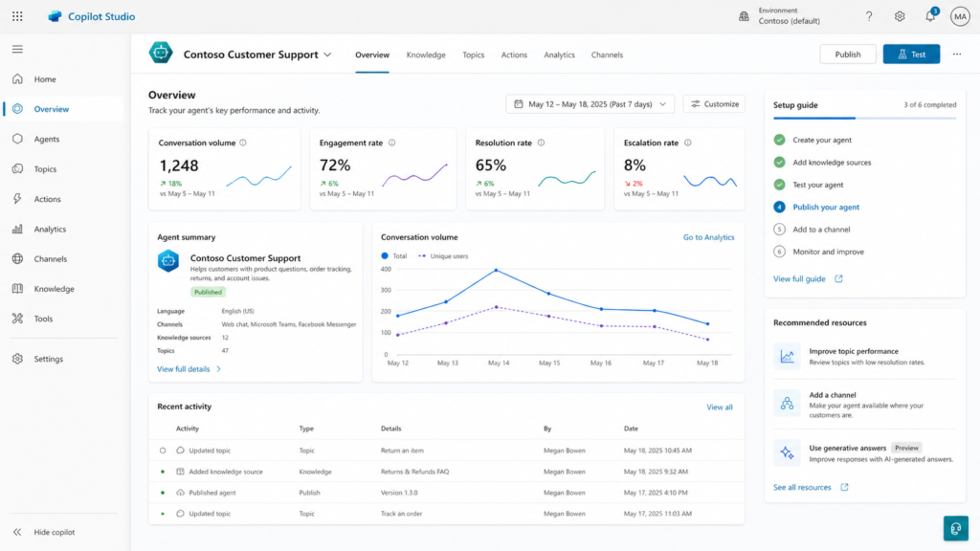Click the May 14 peak point on the chart

pos(497,271)
